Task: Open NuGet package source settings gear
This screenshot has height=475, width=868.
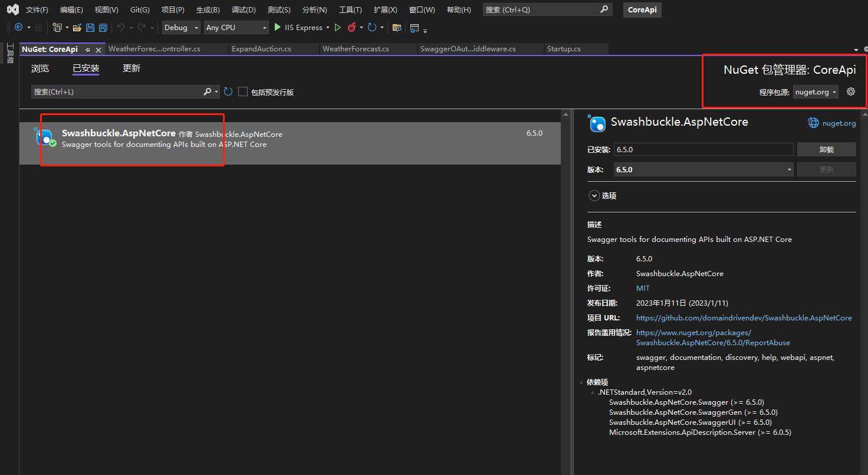Action: (x=850, y=91)
